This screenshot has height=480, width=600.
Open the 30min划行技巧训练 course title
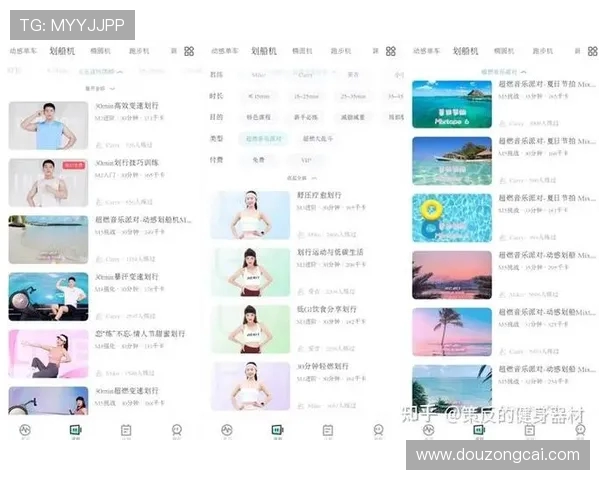tap(127, 163)
